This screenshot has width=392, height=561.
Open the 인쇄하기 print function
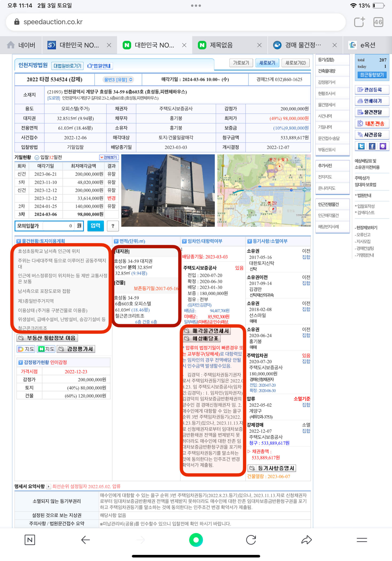[372, 101]
